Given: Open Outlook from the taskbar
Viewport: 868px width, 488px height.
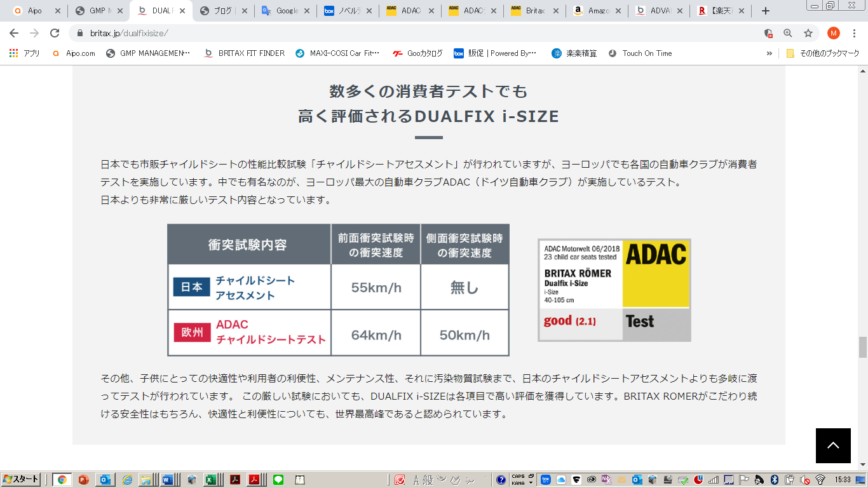Looking at the screenshot, I should tap(104, 480).
